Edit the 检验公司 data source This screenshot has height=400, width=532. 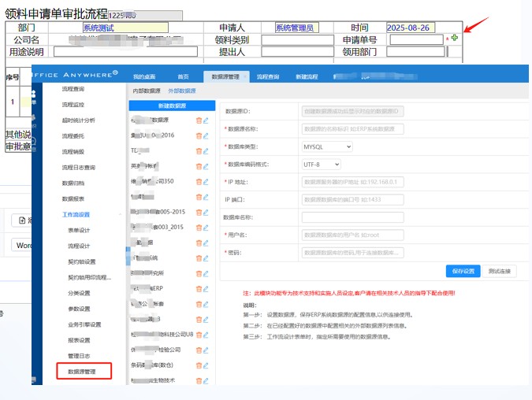tap(206, 350)
